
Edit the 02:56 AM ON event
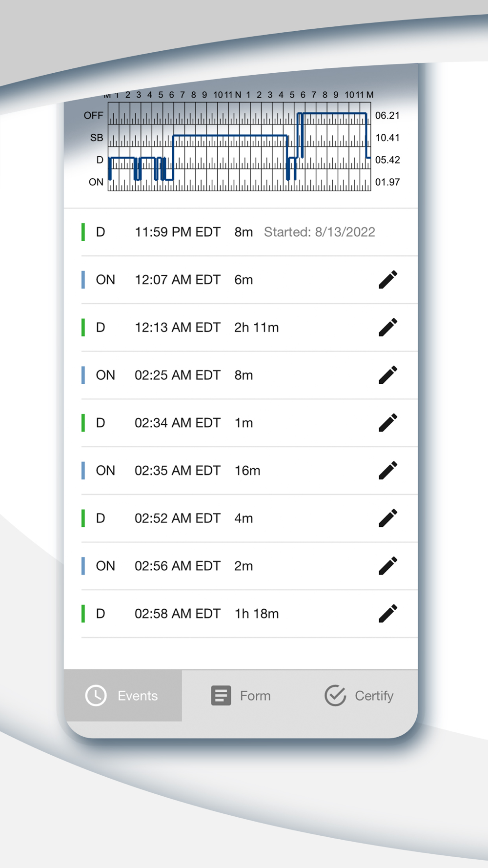388,566
